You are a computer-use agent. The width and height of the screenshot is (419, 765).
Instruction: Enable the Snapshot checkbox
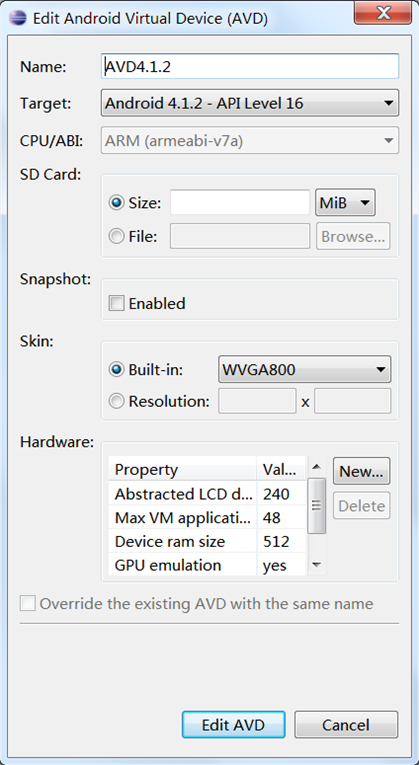click(x=117, y=303)
